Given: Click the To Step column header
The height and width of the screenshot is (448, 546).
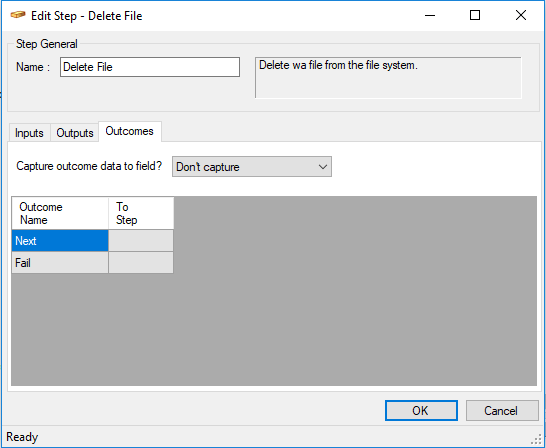Looking at the screenshot, I should [141, 213].
